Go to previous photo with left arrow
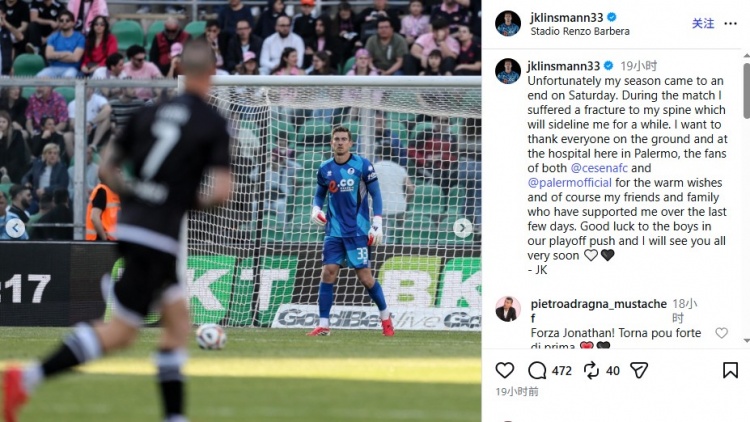Screen dimensions: 750x422 click(x=15, y=228)
